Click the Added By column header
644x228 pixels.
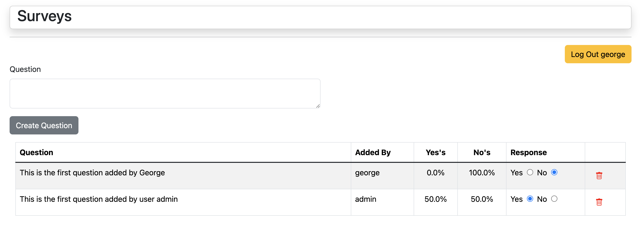click(373, 152)
